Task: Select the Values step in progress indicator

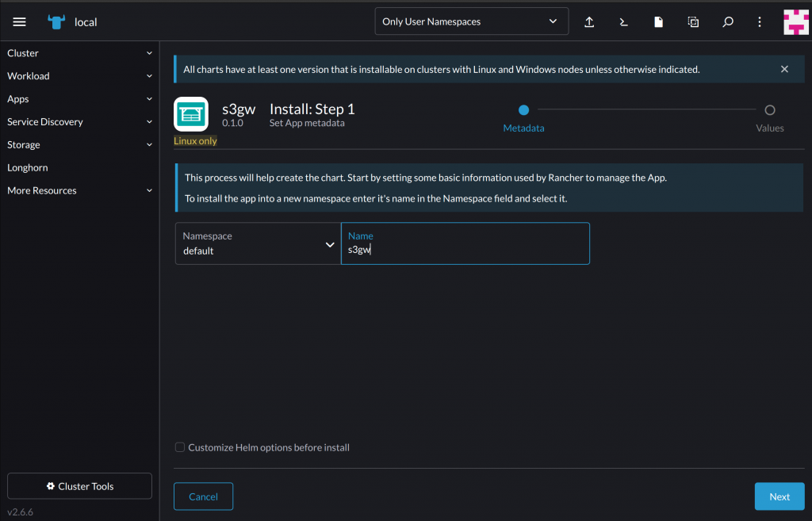Action: [769, 111]
